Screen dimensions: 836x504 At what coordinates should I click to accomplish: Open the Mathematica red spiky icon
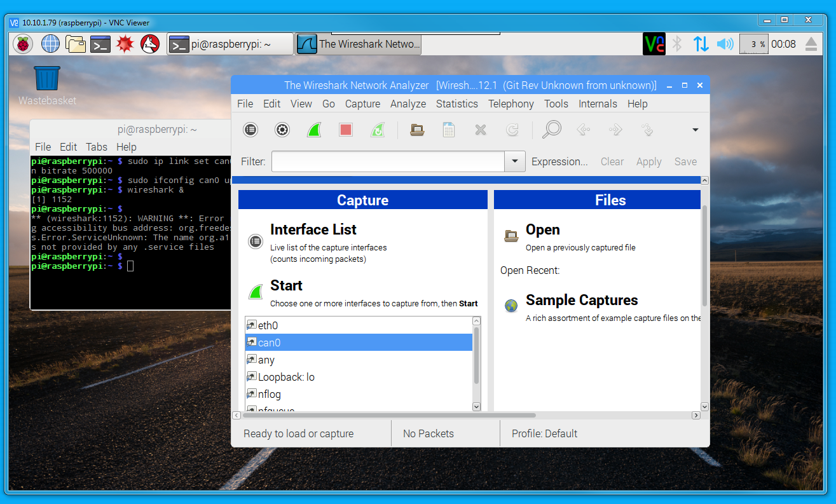[x=125, y=44]
